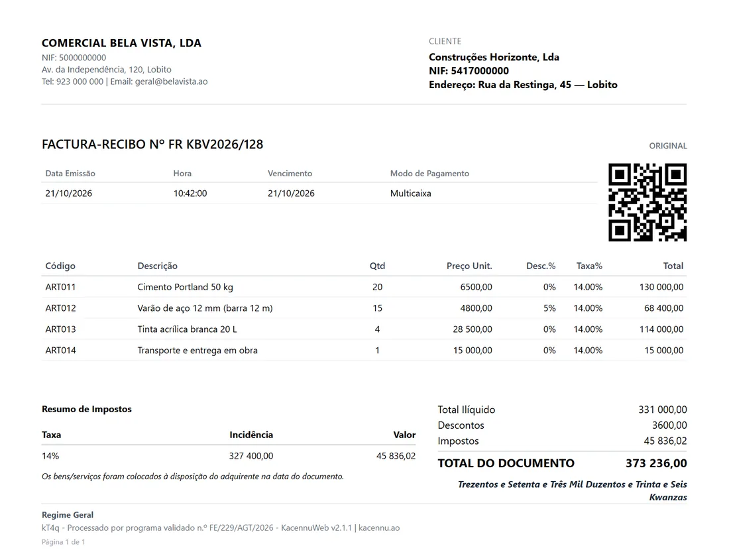Viewport: 729px width, 560px height.
Task: Click the TOTAL DO DOCUMENTO label
Action: (x=506, y=463)
